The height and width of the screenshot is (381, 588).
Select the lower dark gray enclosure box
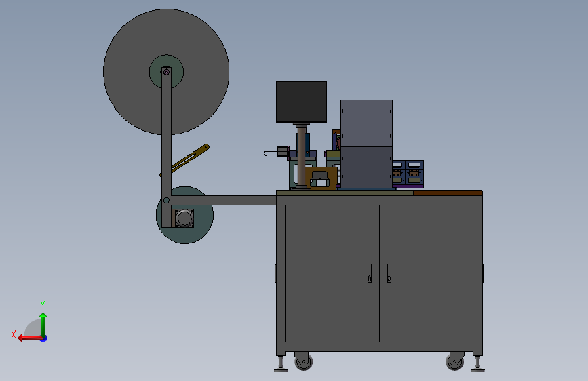[366, 167]
